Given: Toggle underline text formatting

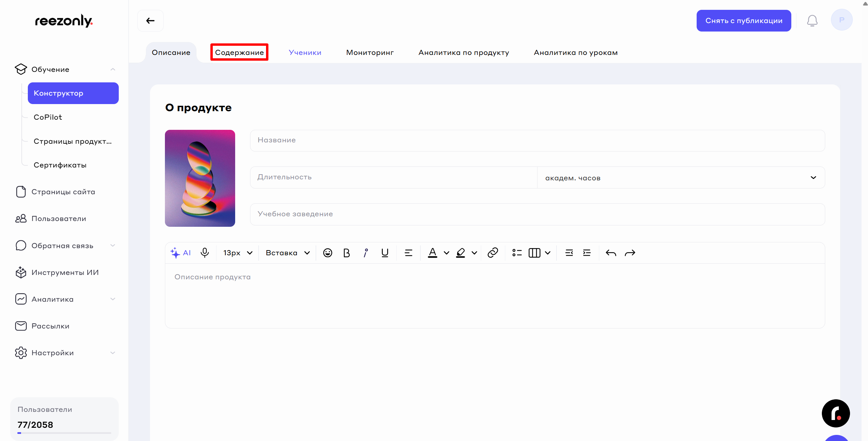Looking at the screenshot, I should tap(384, 253).
